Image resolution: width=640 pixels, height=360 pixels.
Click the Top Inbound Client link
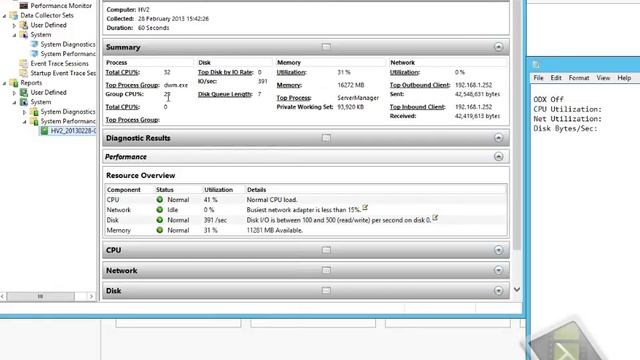pos(417,107)
